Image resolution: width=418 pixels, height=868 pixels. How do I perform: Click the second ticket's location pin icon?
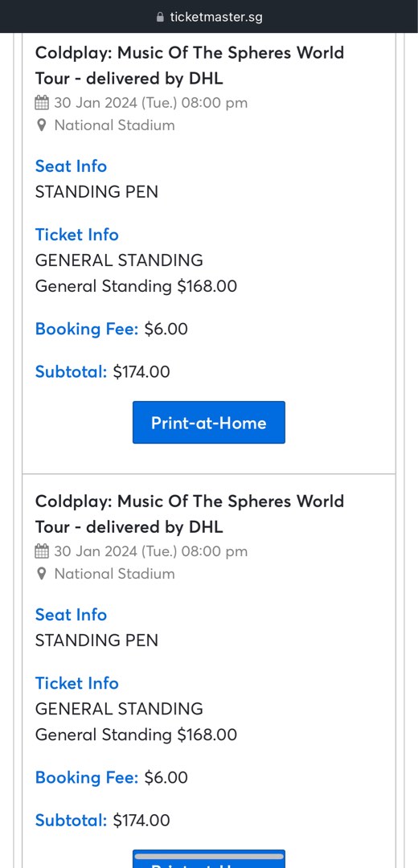[x=41, y=574]
